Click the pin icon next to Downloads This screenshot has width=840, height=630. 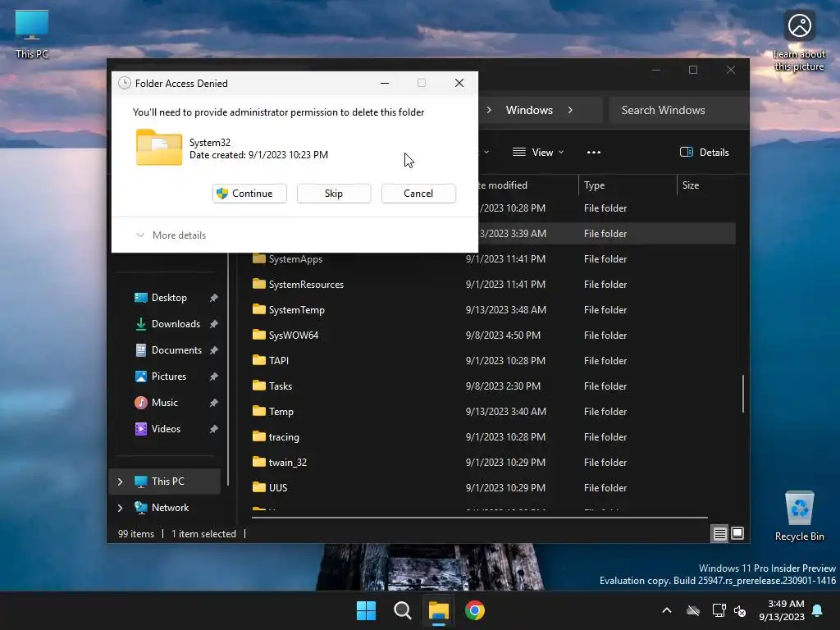click(x=214, y=324)
